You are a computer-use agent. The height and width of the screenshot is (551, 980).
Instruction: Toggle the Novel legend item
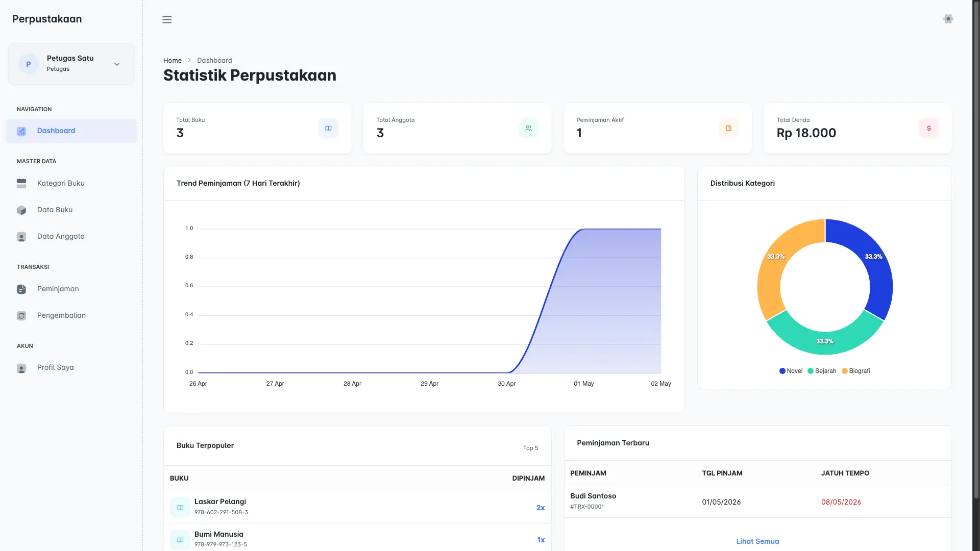(791, 371)
